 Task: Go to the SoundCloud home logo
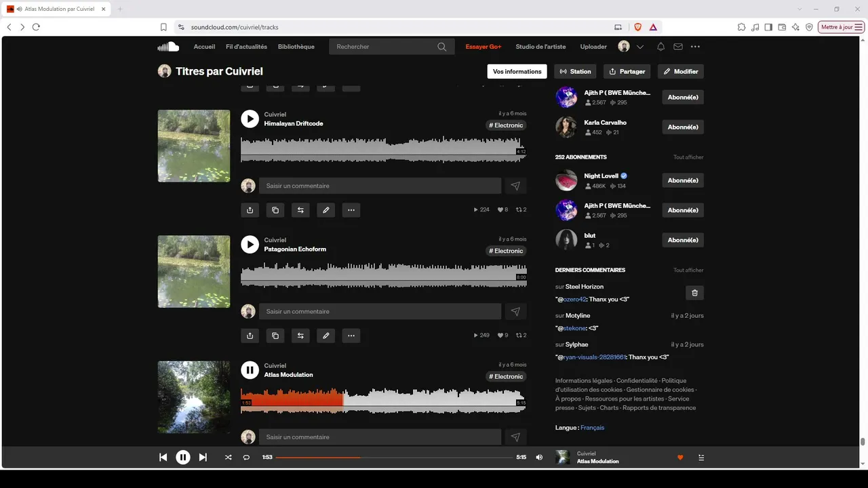168,47
